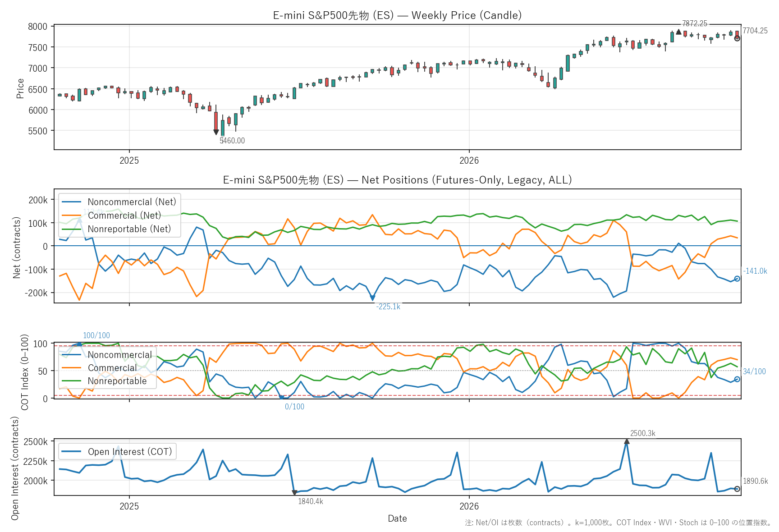779x532 pixels.
Task: Select the green line swatch for Nonreportable (Net)
Action: [x=72, y=229]
